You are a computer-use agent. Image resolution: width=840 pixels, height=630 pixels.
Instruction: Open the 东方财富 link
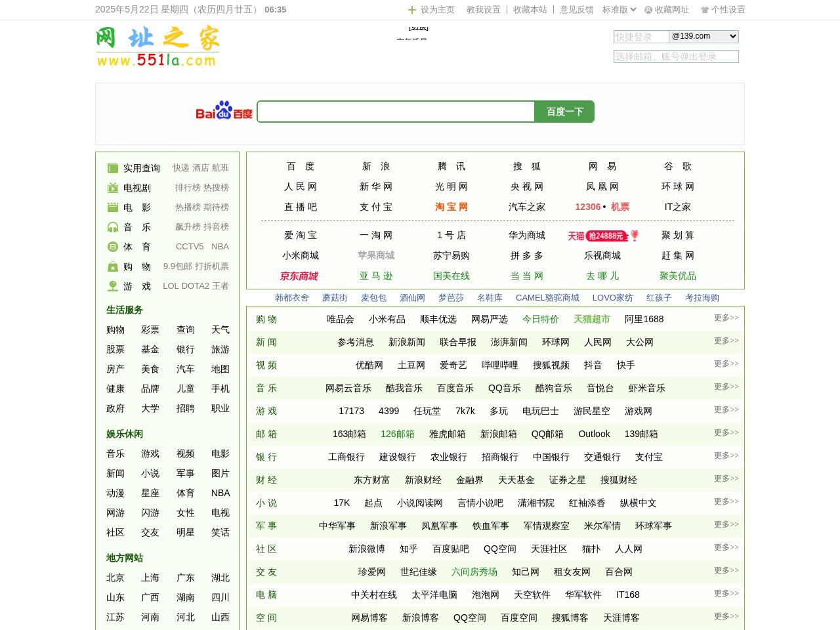[372, 480]
